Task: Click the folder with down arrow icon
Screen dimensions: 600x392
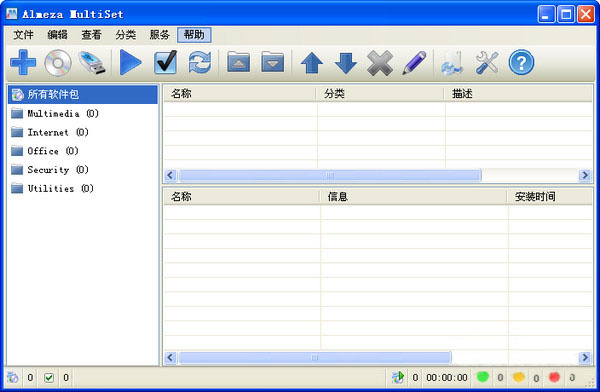Action: (272, 62)
